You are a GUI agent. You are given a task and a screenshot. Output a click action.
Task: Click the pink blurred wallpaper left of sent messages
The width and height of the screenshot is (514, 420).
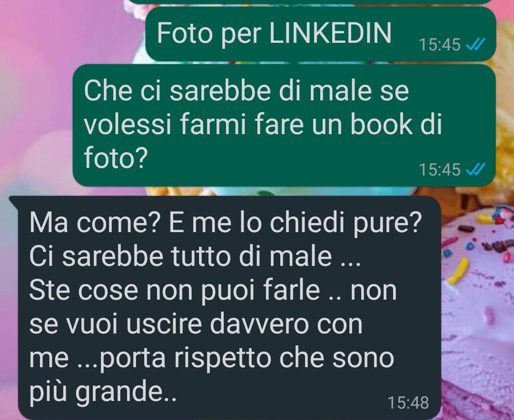(36, 98)
